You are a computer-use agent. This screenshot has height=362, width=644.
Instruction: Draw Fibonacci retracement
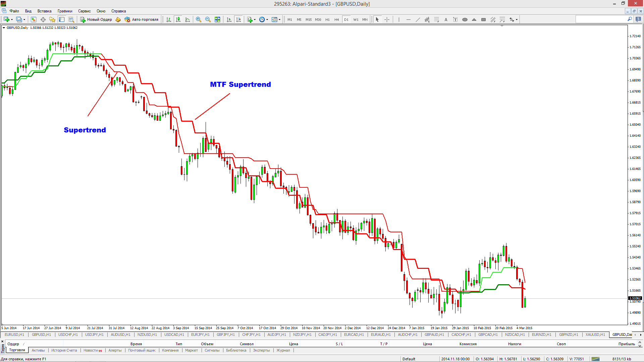coord(436,19)
